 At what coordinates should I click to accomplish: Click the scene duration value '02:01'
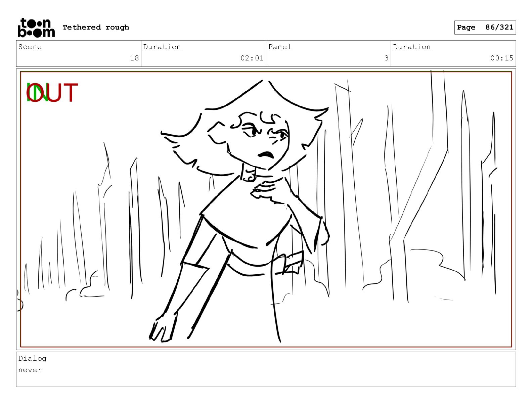click(252, 58)
